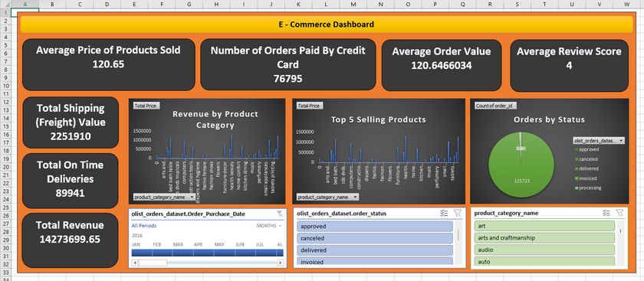Image resolution: width=644 pixels, height=281 pixels.
Task: Select audio in product category slicer
Action: (x=544, y=250)
